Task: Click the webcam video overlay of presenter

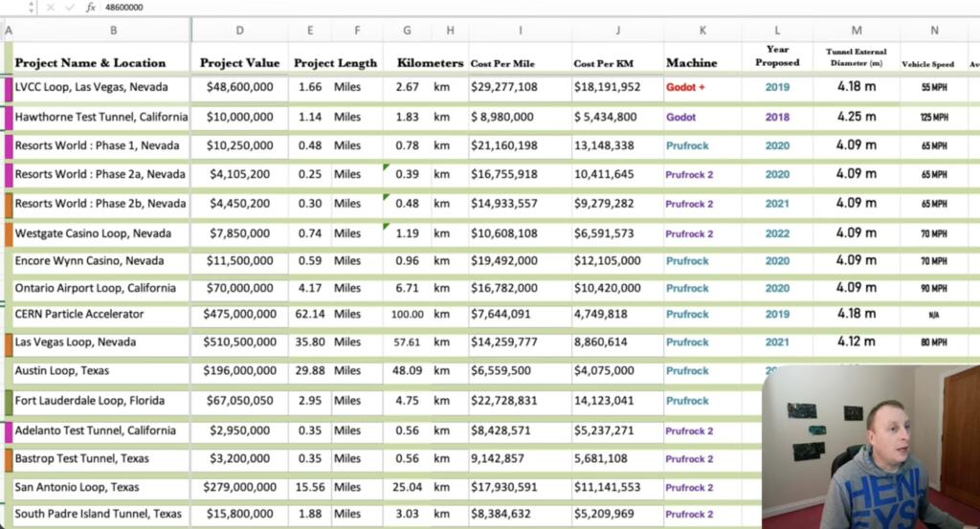Action: 870,446
